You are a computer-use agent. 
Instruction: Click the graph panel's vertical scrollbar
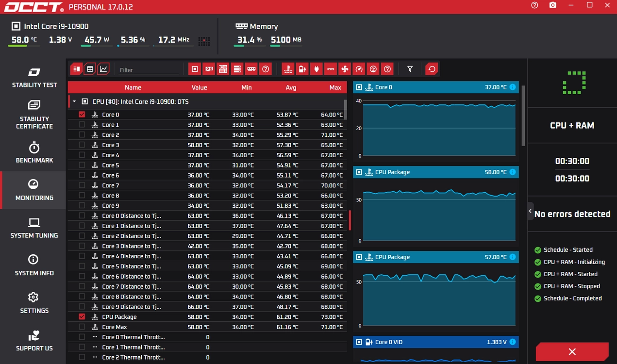[523, 116]
